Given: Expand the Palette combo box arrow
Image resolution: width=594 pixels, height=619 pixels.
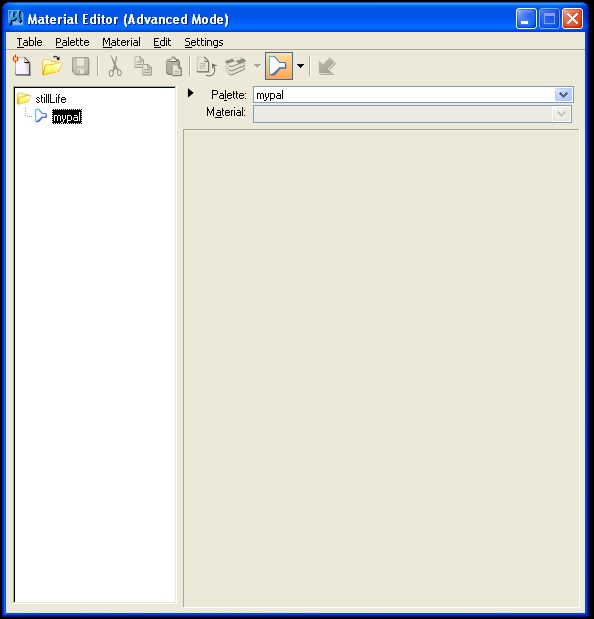Looking at the screenshot, I should tap(563, 95).
